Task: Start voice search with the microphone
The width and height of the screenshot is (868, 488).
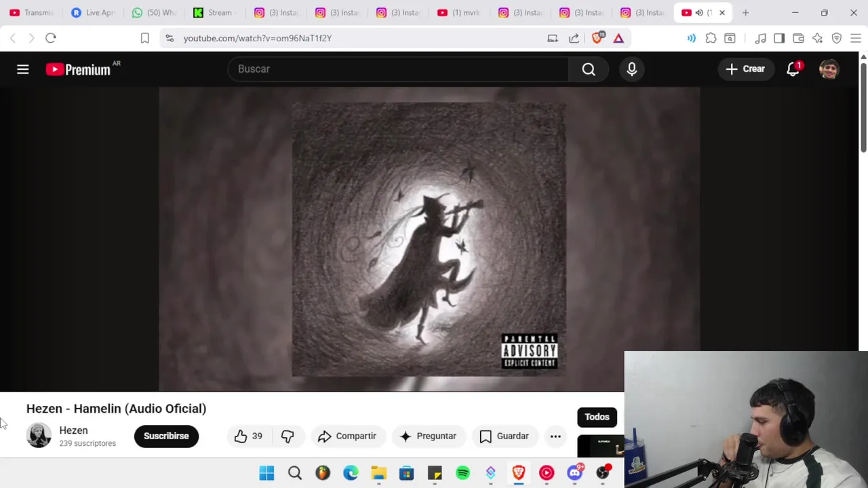Action: [x=631, y=69]
